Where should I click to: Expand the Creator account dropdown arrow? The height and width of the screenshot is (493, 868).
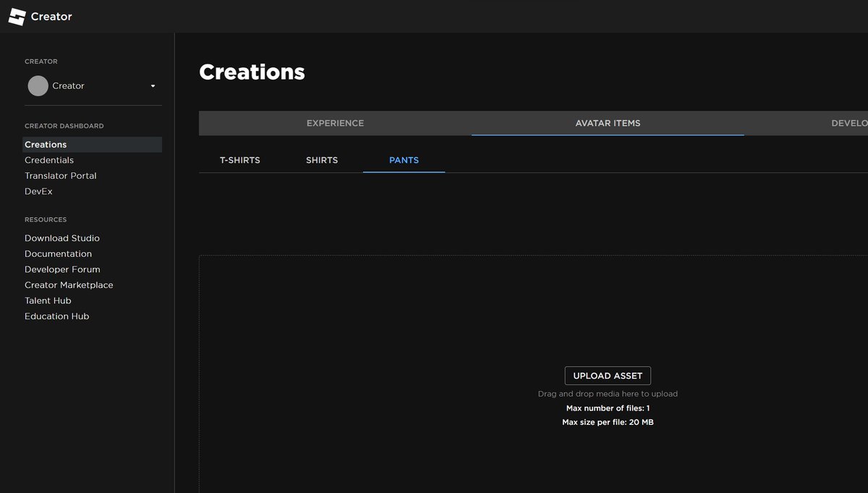click(153, 86)
